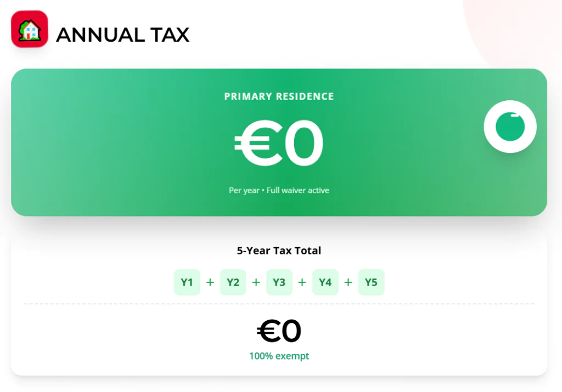
Task: Select the Y2 year chip
Action: coord(233,282)
